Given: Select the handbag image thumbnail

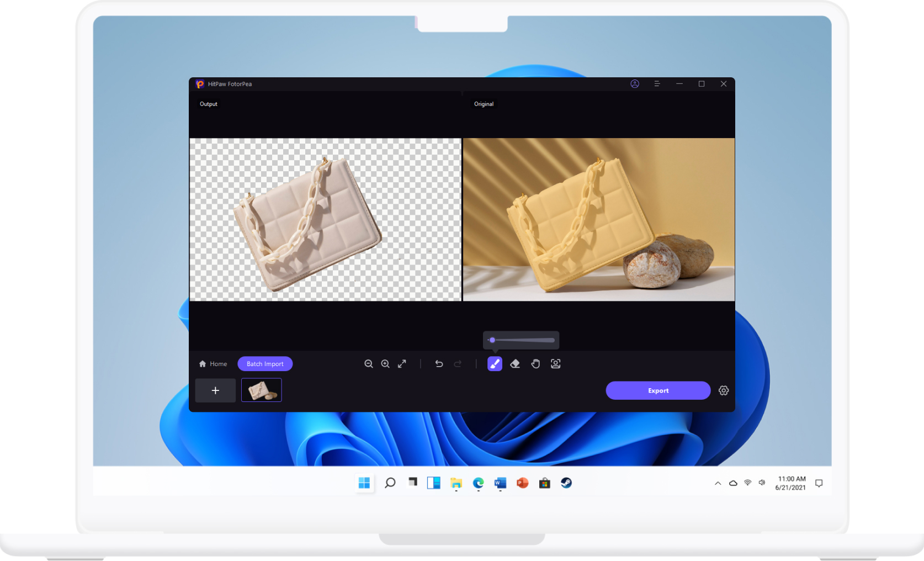Looking at the screenshot, I should pyautogui.click(x=262, y=390).
